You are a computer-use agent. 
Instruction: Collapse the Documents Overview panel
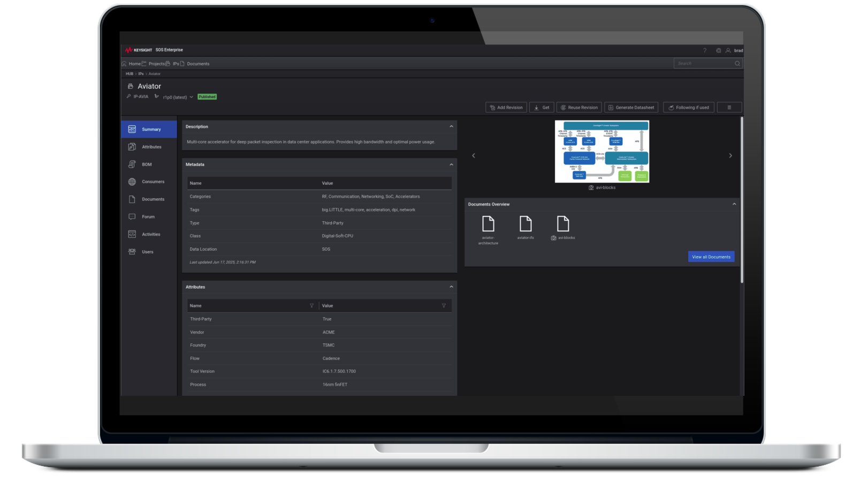(x=734, y=204)
